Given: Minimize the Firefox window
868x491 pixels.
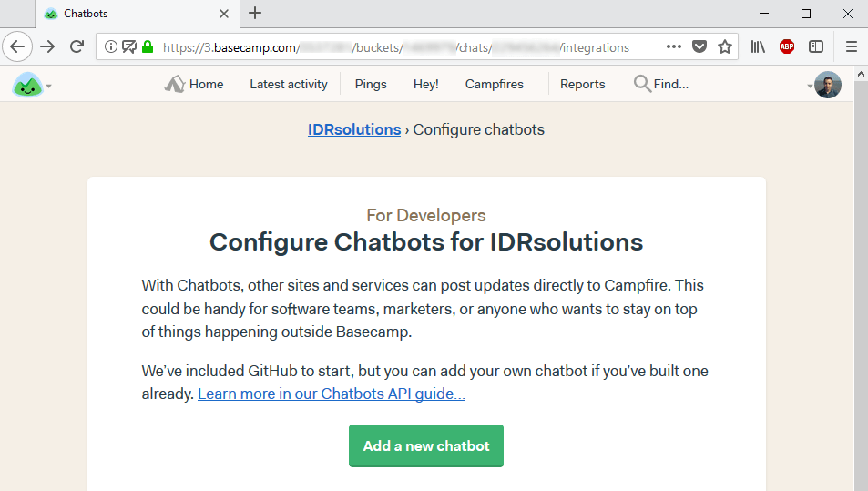Looking at the screenshot, I should [x=764, y=14].
